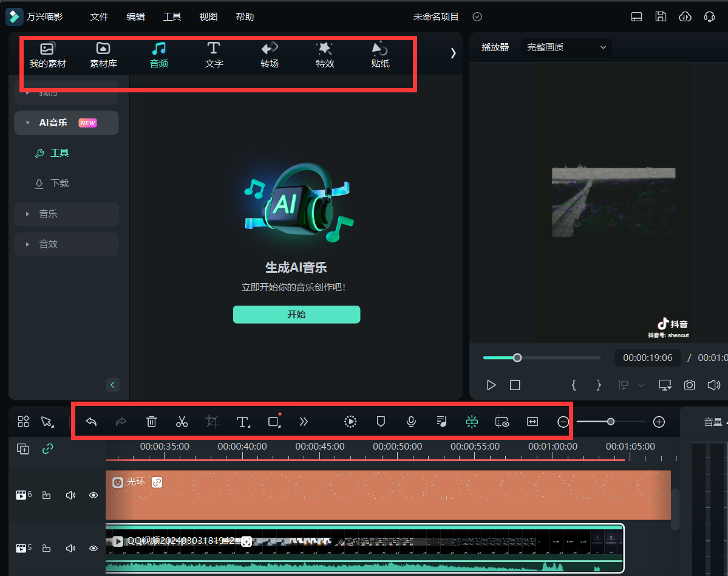This screenshot has height=576, width=728.
Task: Delete the clip using the trash icon
Action: click(x=152, y=422)
